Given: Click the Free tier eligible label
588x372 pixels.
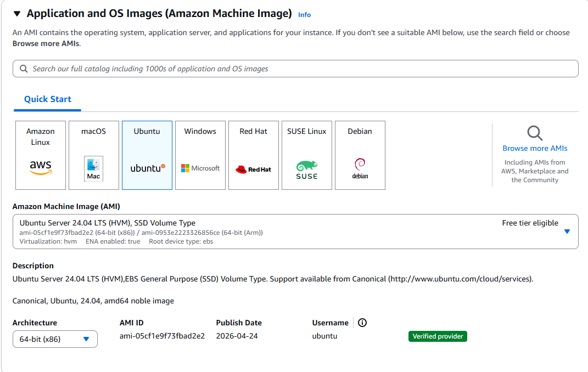Looking at the screenshot, I should [x=530, y=223].
